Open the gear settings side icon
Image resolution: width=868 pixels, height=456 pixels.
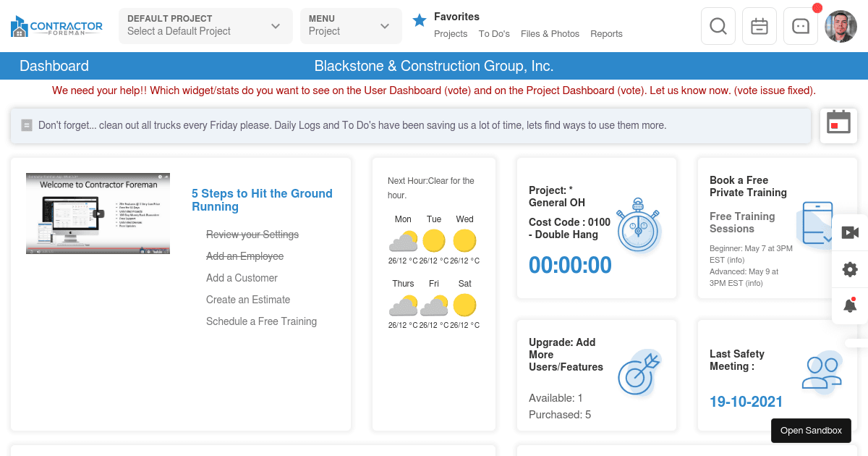[850, 269]
